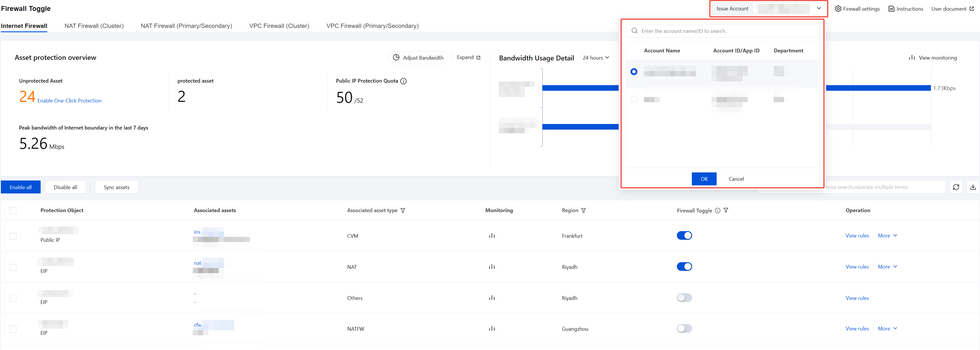Click the Department column header
The image size is (980, 350).
788,51
